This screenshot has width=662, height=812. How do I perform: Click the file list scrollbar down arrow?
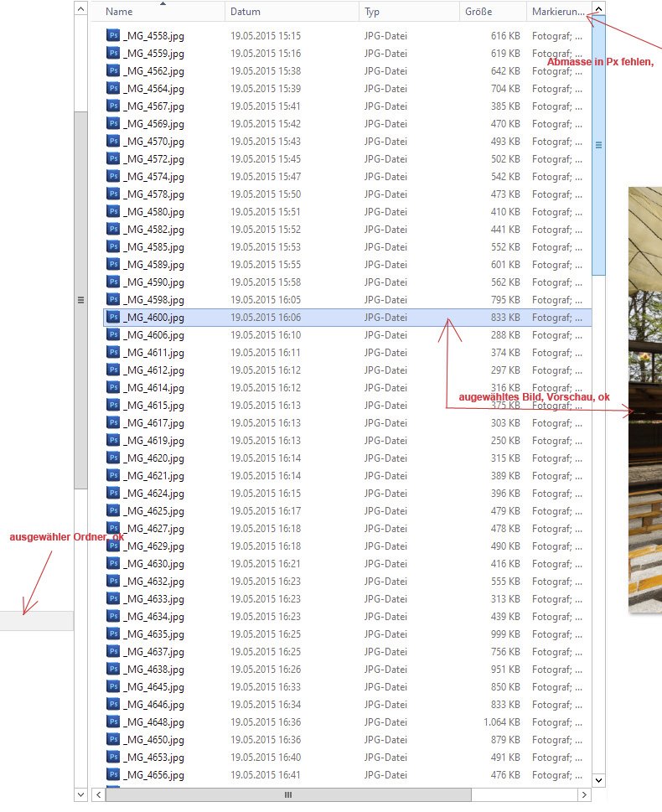598,780
